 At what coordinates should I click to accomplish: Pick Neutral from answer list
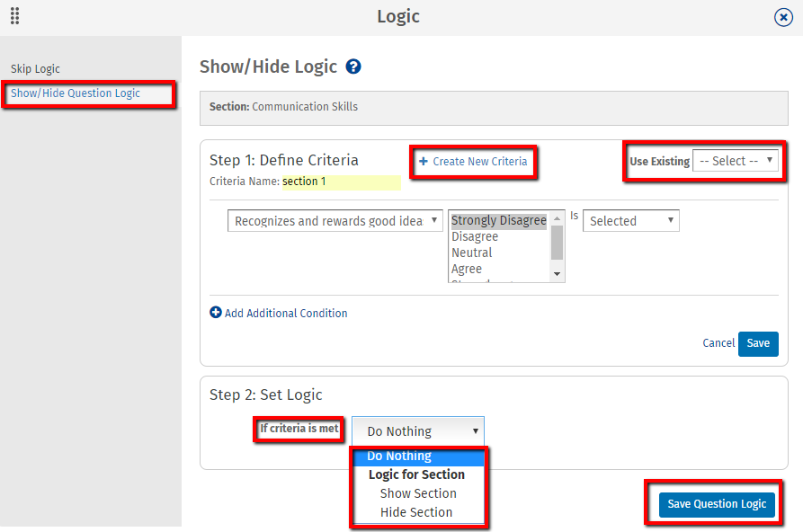[472, 253]
